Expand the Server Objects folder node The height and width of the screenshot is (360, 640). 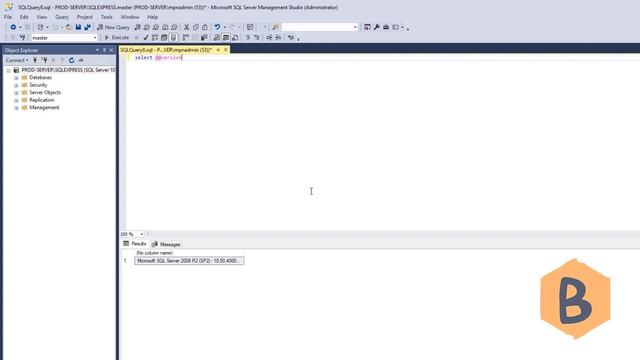(x=16, y=93)
